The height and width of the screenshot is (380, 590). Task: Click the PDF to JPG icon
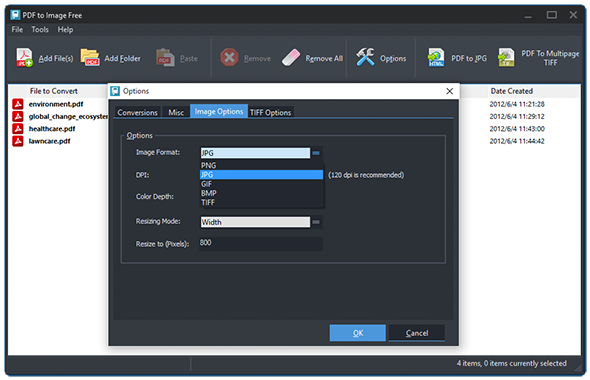point(436,58)
